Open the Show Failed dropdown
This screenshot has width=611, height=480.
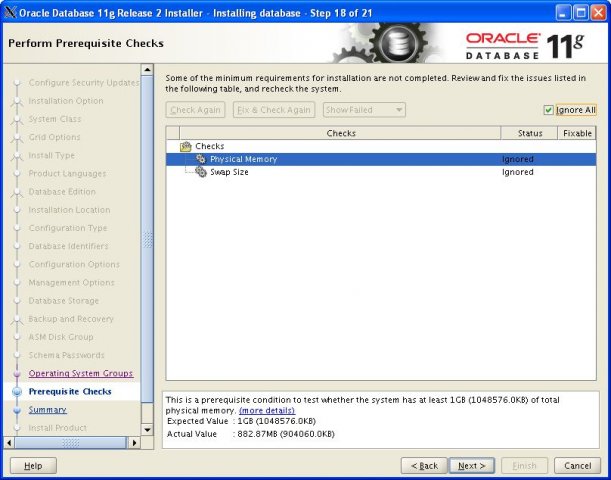[x=364, y=110]
